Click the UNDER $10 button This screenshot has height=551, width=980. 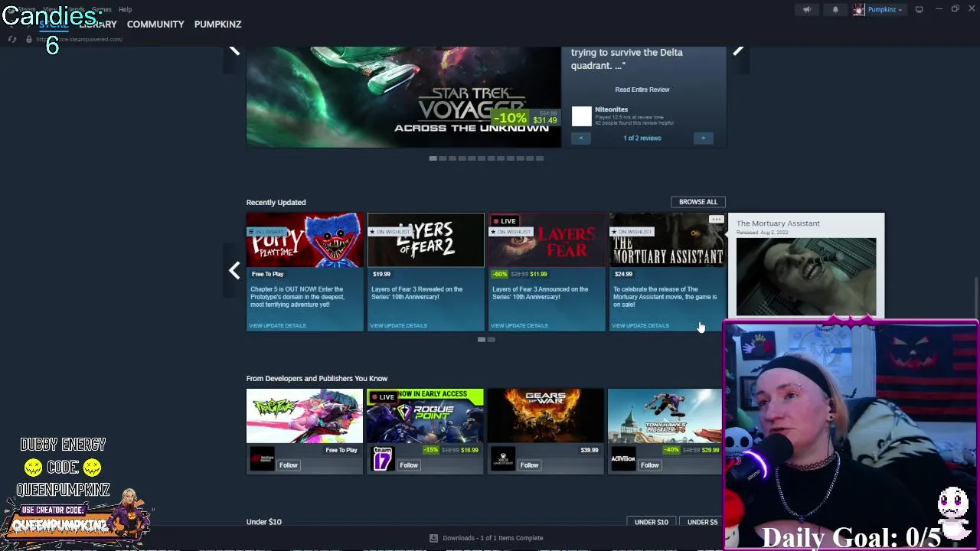(x=652, y=522)
